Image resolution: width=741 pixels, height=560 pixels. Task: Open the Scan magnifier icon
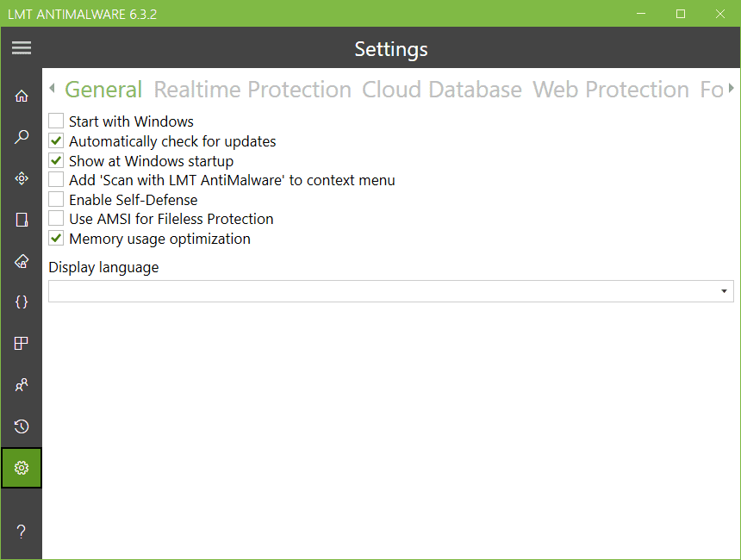click(22, 137)
